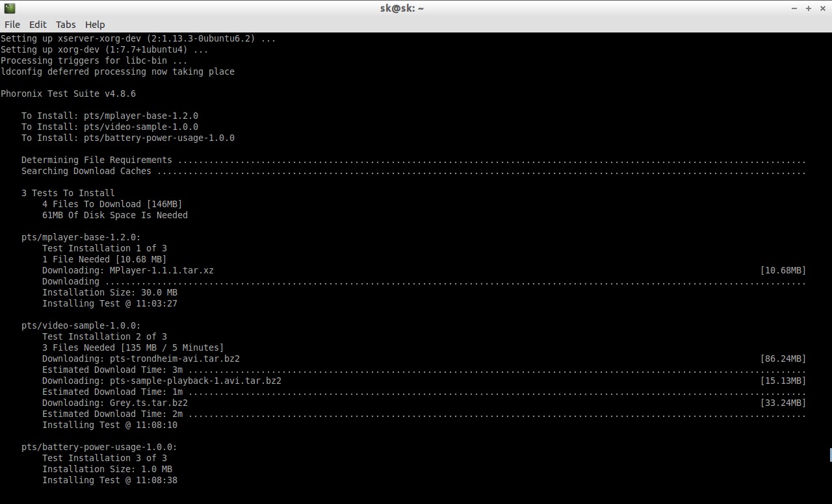Minimize the terminal window

click(x=794, y=8)
